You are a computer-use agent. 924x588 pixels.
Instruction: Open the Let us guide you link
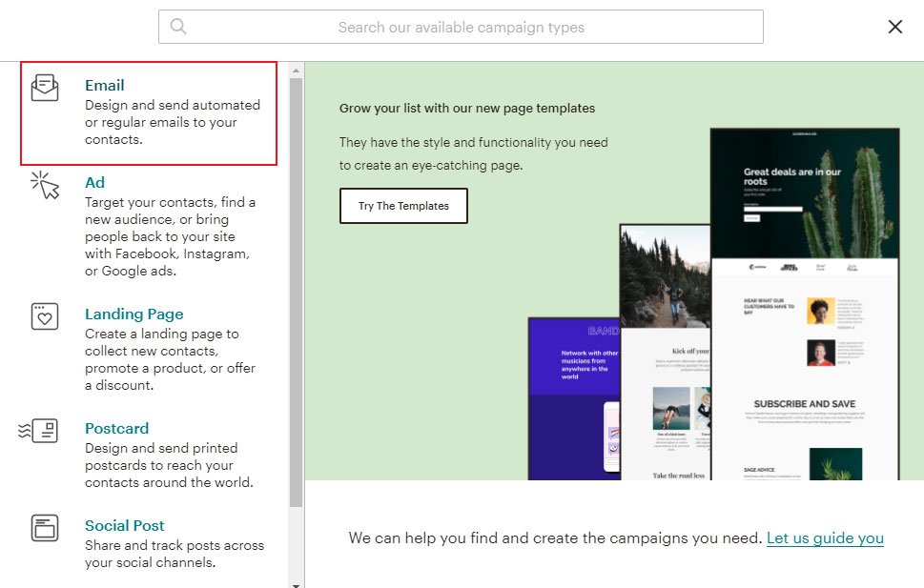coord(825,537)
